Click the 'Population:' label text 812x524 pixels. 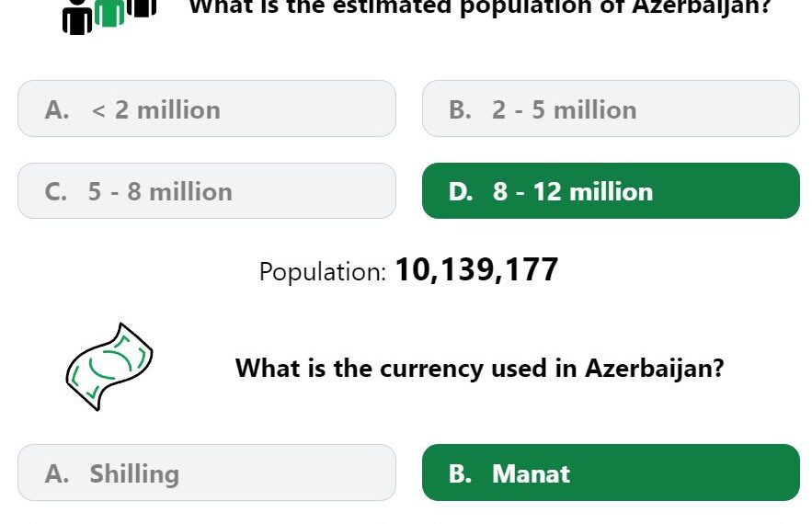click(323, 271)
